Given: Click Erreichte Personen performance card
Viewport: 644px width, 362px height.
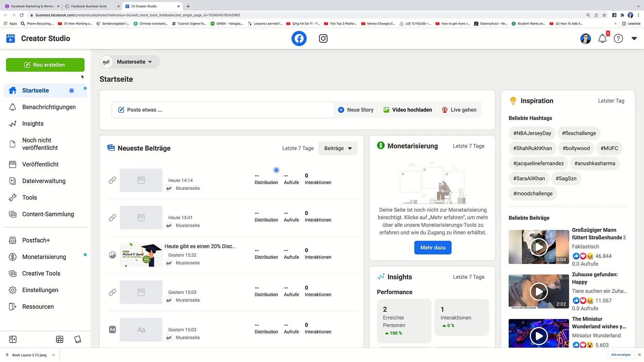Looking at the screenshot, I should pyautogui.click(x=404, y=321).
